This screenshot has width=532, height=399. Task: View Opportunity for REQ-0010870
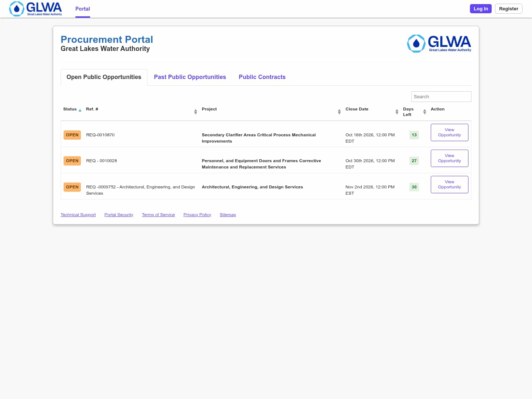tap(449, 132)
